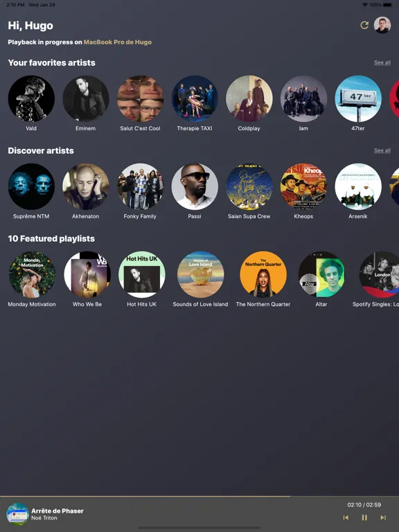This screenshot has width=399, height=532.
Task: Click the Hot Hits UK label
Action: 142,304
